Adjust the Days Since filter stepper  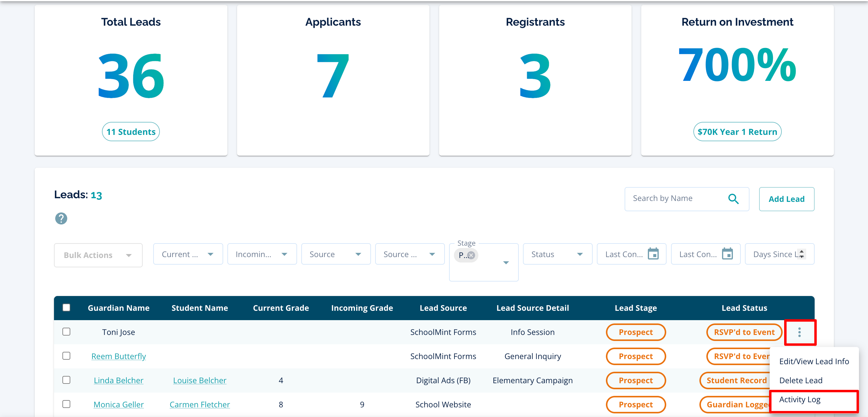coord(801,254)
